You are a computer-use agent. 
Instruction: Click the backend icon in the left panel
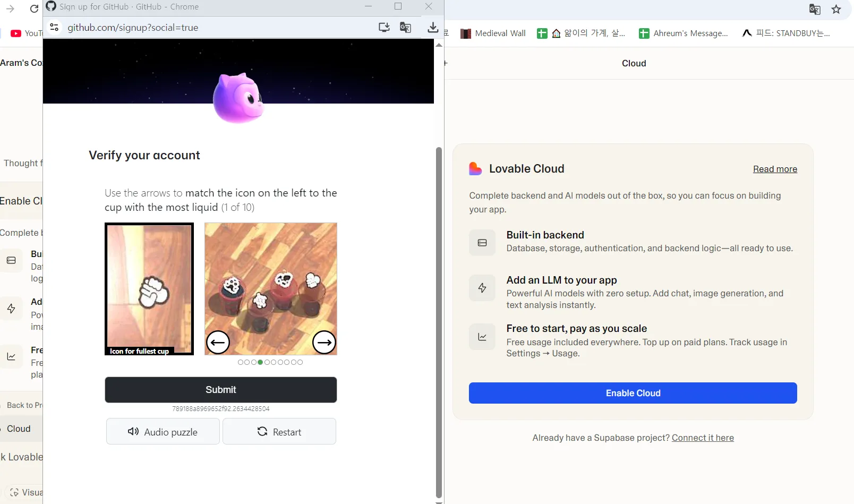(11, 260)
